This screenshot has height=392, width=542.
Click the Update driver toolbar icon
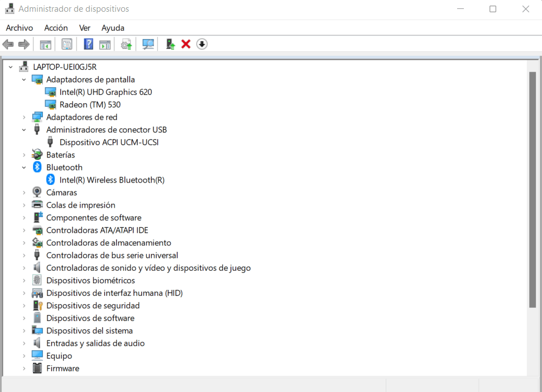tap(126, 44)
